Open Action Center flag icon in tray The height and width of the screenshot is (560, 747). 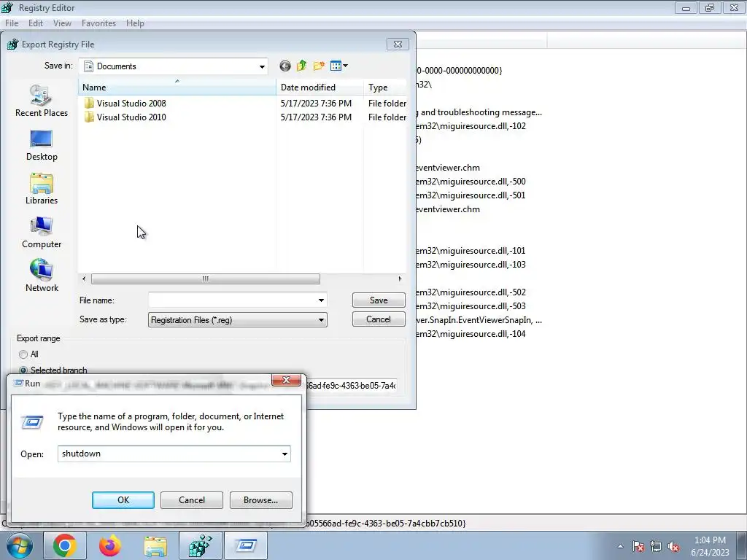[x=638, y=546]
